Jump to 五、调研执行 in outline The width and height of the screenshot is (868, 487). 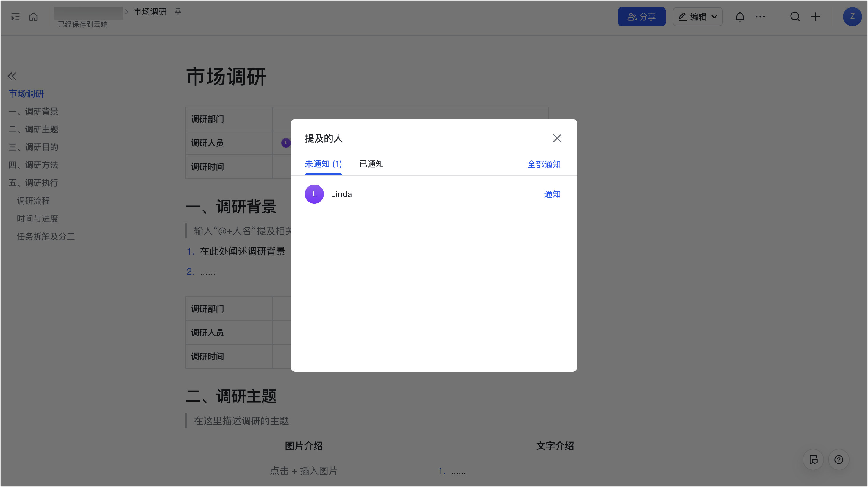tap(33, 183)
